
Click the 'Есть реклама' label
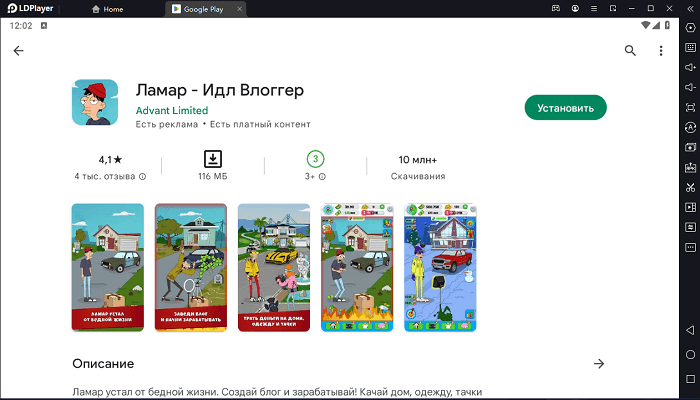coord(167,124)
